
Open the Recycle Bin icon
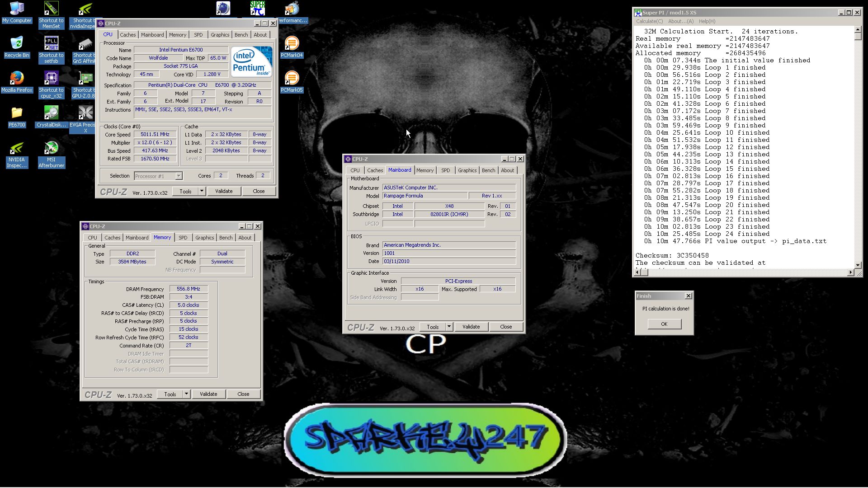[17, 47]
